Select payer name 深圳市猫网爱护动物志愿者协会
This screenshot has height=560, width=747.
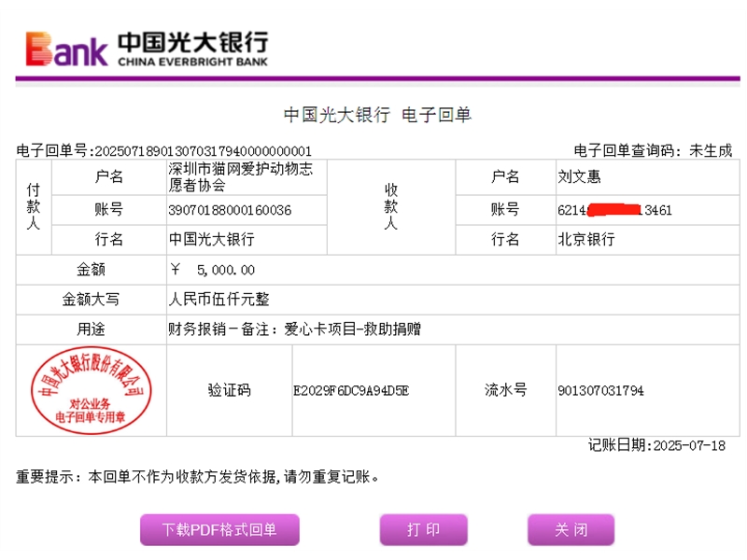pos(241,176)
